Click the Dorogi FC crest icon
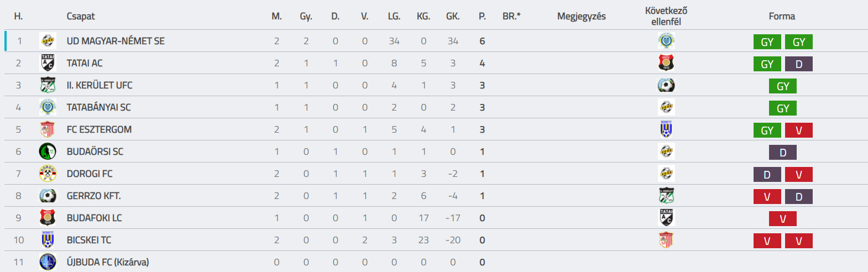868x272 pixels. coord(48,174)
